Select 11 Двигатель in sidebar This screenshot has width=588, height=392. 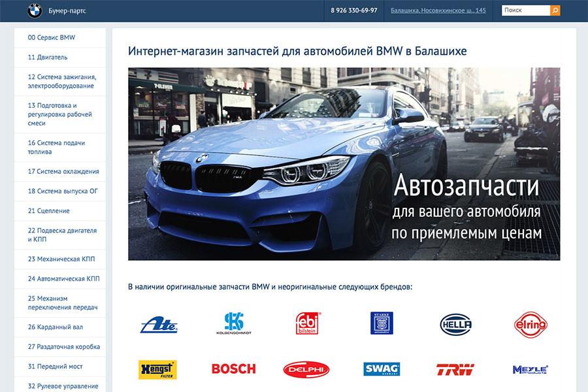tap(48, 57)
